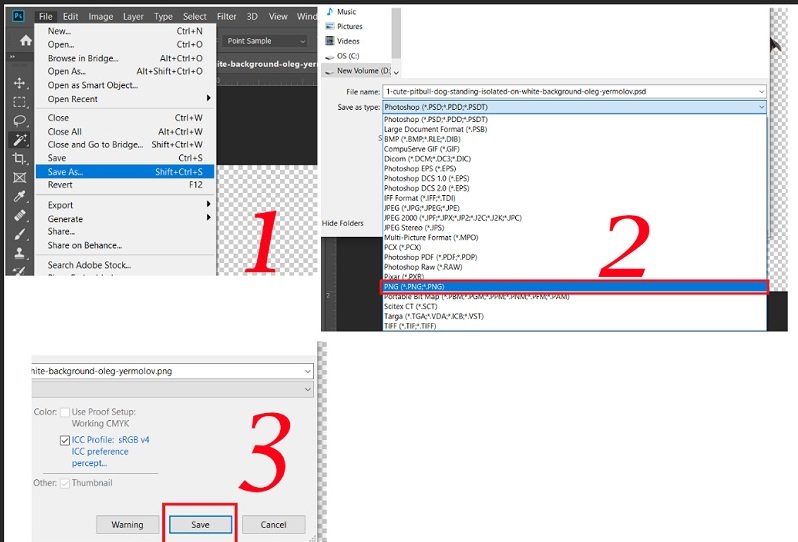
Task: Click the folder tree scroll-down chevron
Action: (396, 73)
